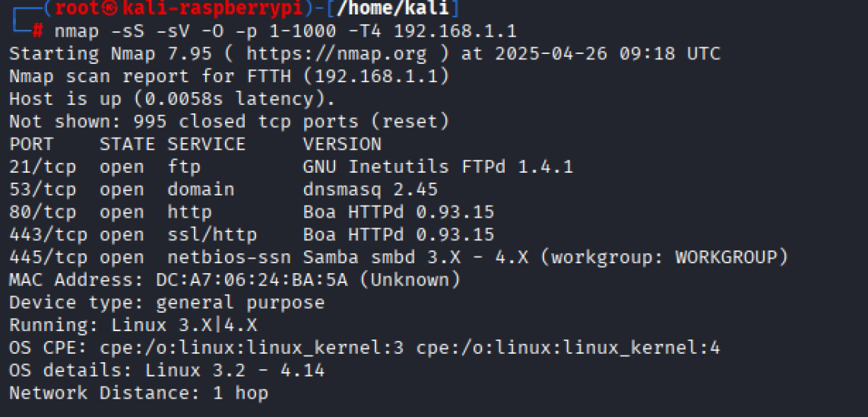Click the MAC address DC:A7:06:24:BA:5A

[252, 281]
